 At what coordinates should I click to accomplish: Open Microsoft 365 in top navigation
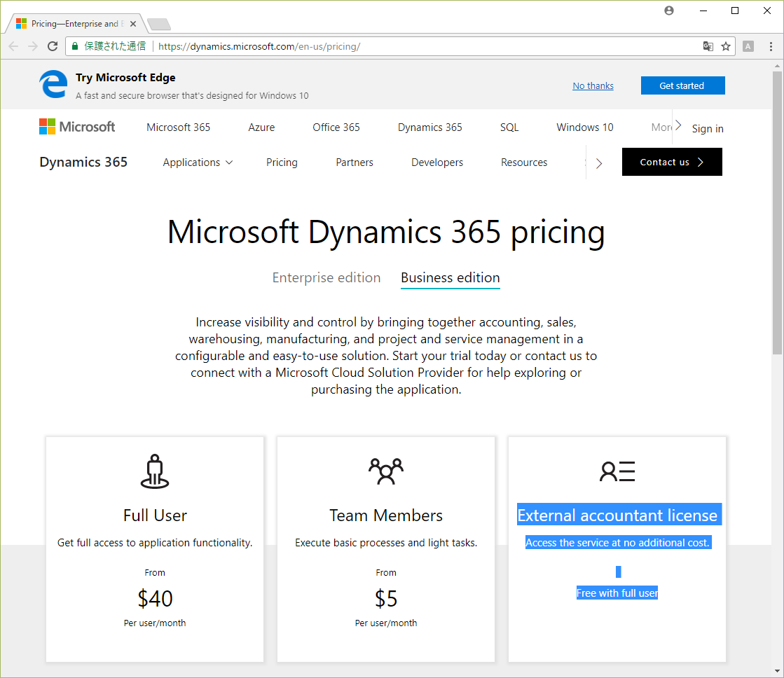[x=179, y=127]
